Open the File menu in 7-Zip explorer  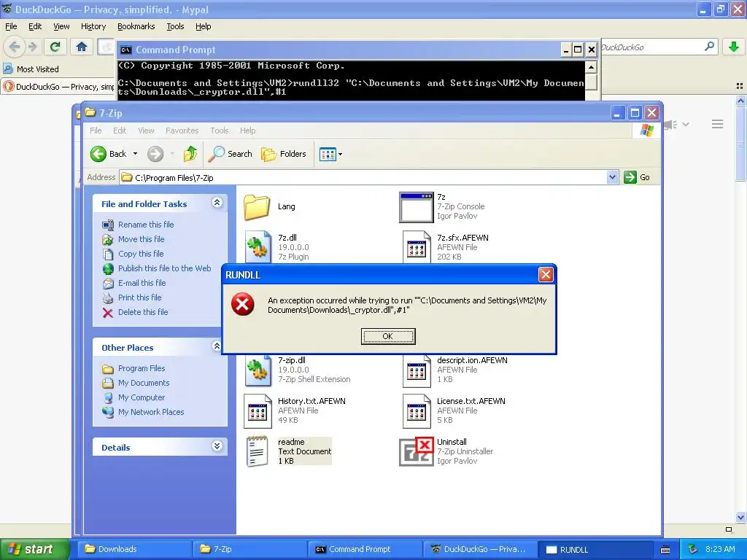pyautogui.click(x=96, y=131)
